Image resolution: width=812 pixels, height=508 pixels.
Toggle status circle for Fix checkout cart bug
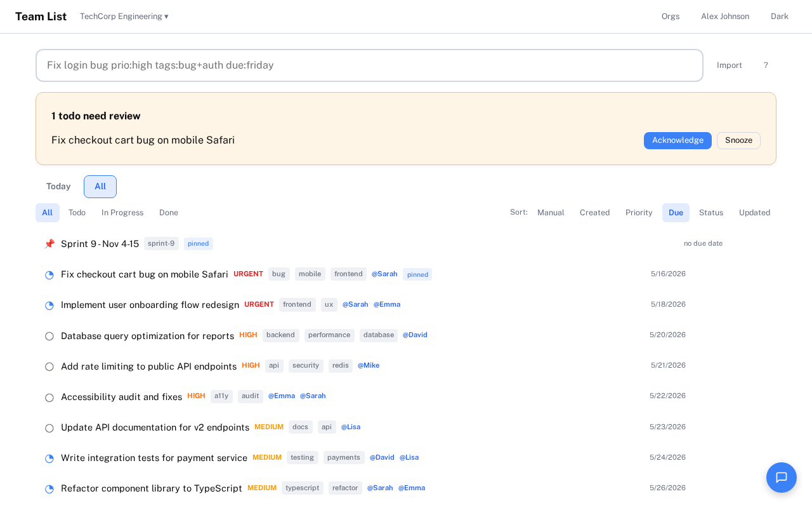click(x=49, y=275)
